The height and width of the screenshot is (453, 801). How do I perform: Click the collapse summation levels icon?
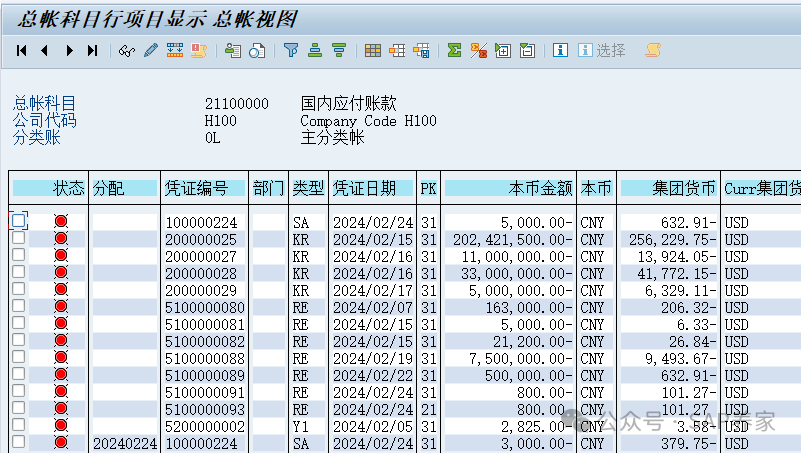coord(527,51)
